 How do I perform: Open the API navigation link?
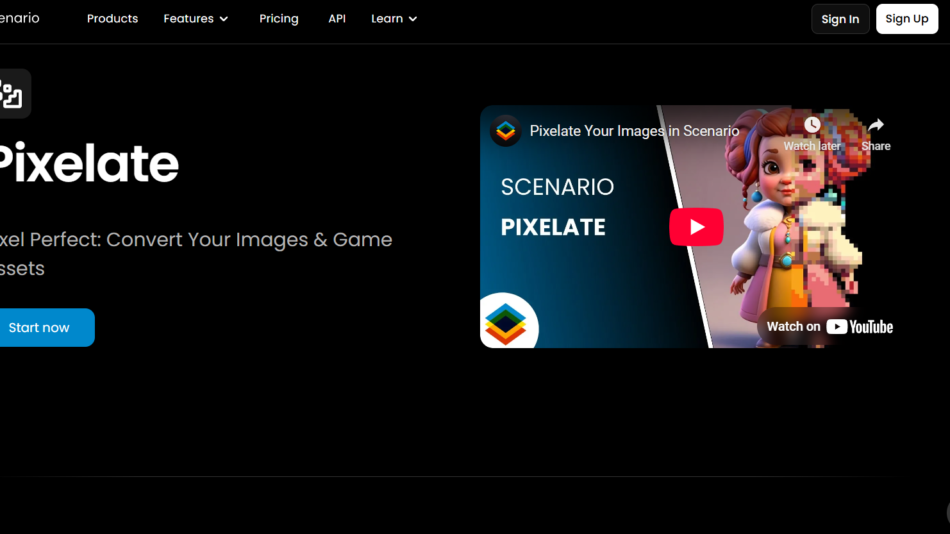tap(337, 19)
